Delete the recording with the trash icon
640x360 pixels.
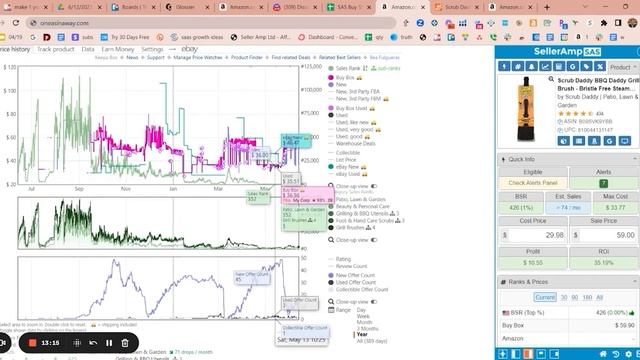(x=125, y=343)
